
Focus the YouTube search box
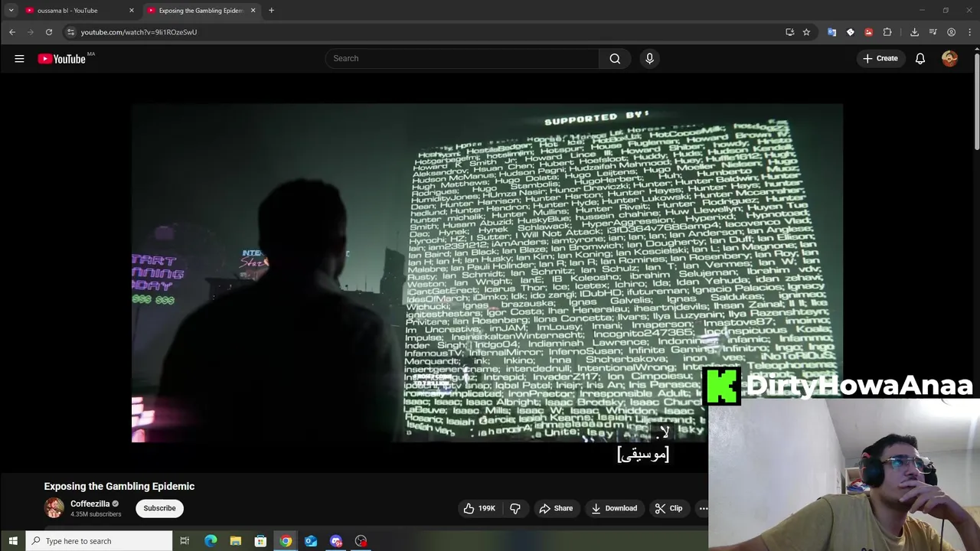[462, 58]
